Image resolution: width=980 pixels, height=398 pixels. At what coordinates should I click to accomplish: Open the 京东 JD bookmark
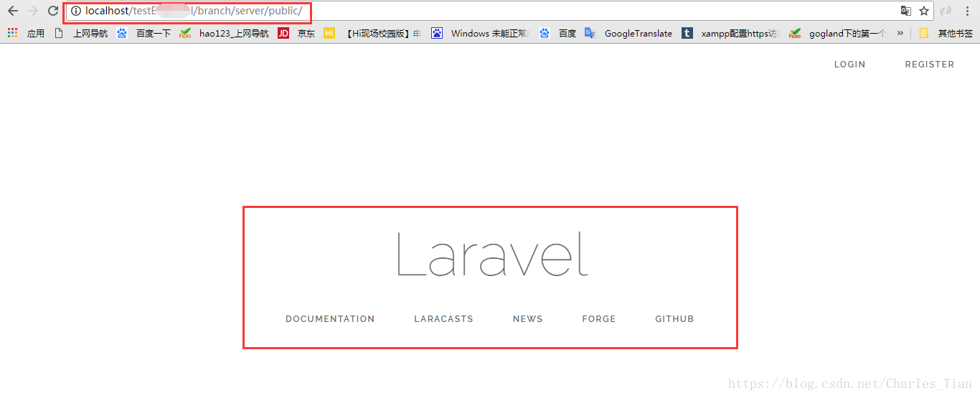[296, 33]
